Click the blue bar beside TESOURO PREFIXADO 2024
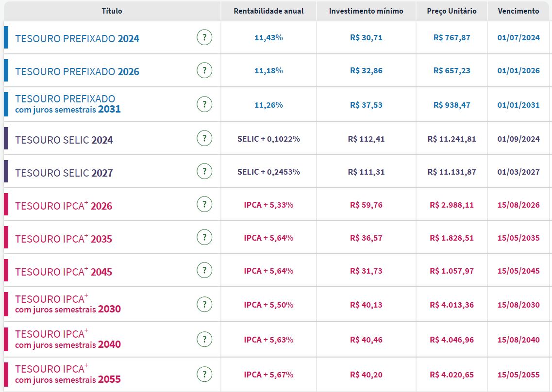This screenshot has width=552, height=392. coord(6,36)
